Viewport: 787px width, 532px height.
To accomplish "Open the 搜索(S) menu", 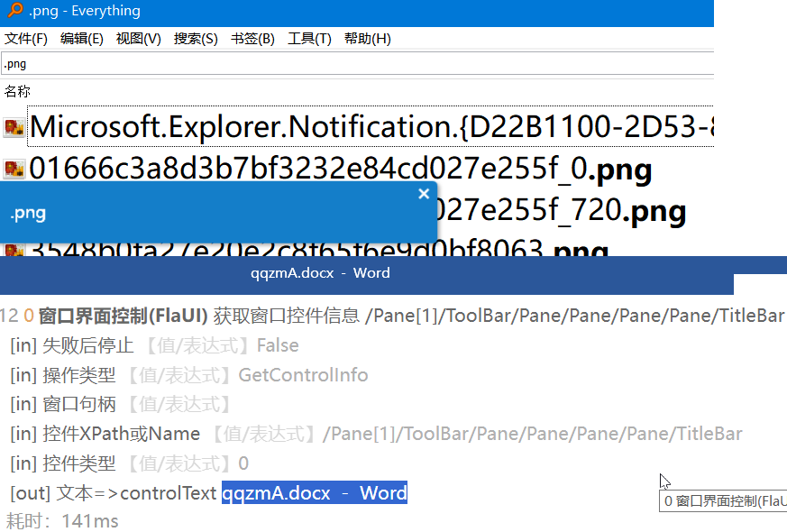I will pyautogui.click(x=196, y=39).
